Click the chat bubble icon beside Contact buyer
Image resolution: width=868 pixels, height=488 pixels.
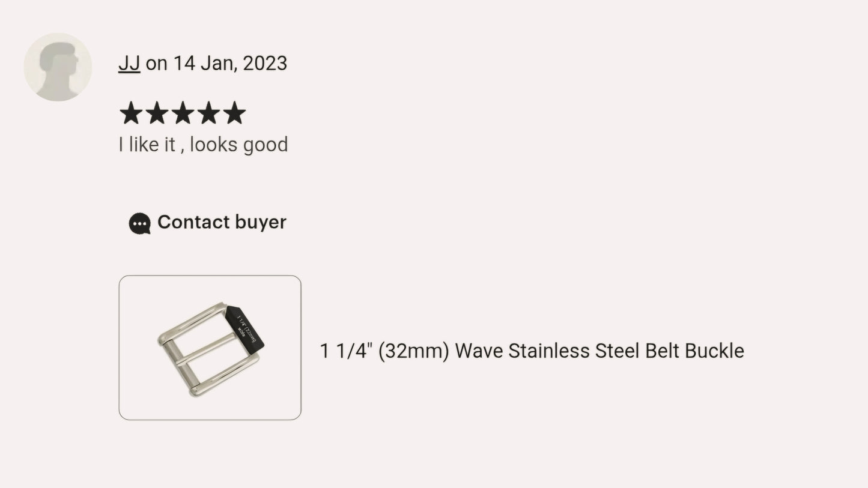[x=139, y=223]
